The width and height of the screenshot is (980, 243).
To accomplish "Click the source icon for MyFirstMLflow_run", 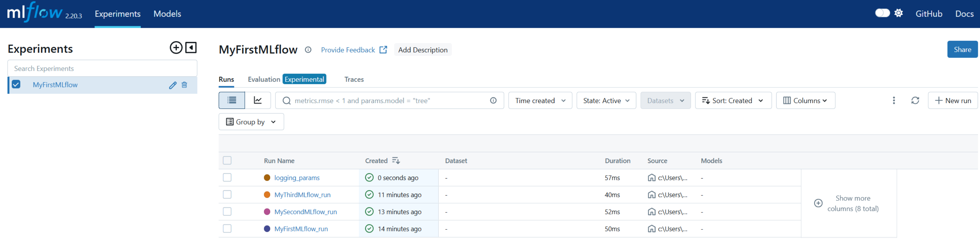I will pos(651,229).
